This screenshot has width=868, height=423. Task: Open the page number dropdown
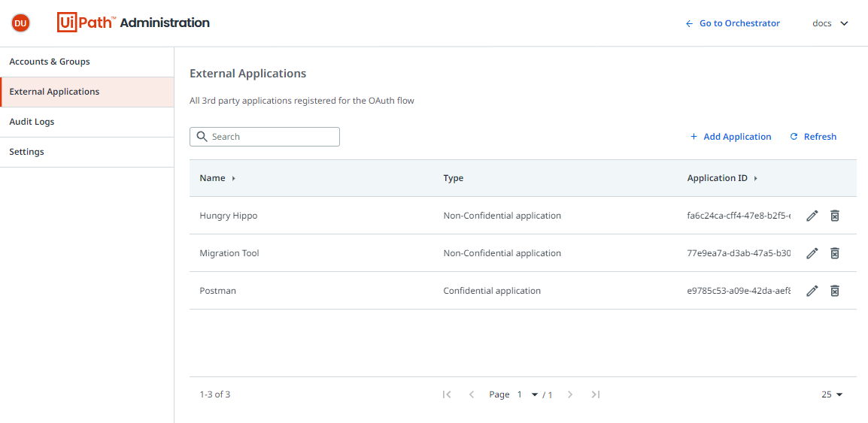tap(527, 394)
